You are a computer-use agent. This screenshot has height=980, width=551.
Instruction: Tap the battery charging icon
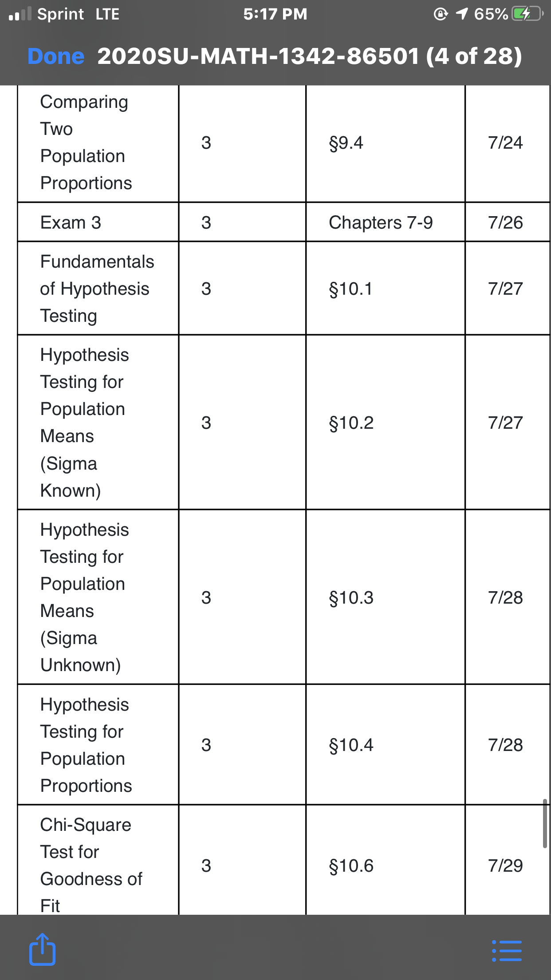[x=527, y=14]
